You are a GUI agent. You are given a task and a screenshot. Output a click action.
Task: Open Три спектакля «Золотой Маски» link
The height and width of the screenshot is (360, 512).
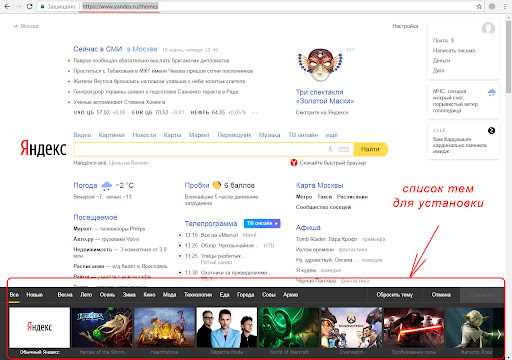(x=325, y=96)
